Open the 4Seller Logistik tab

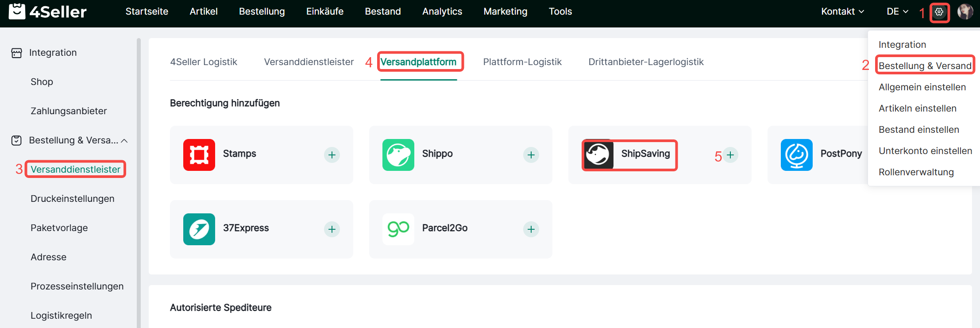204,62
